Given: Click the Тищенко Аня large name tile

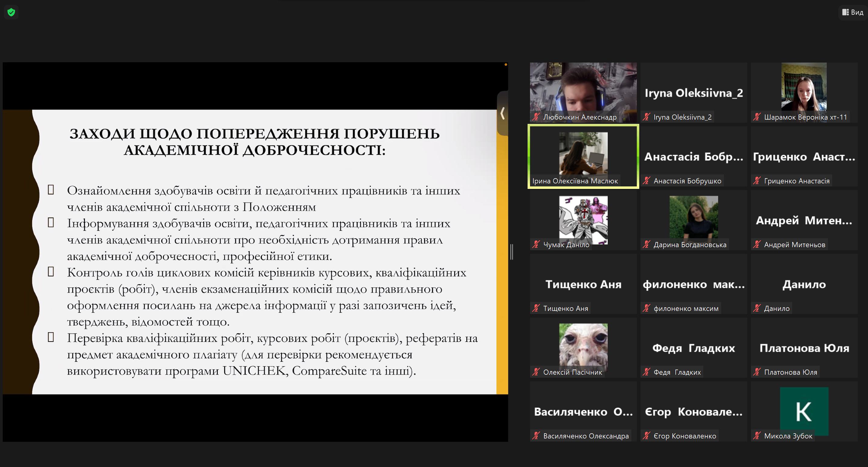Looking at the screenshot, I should click(583, 284).
